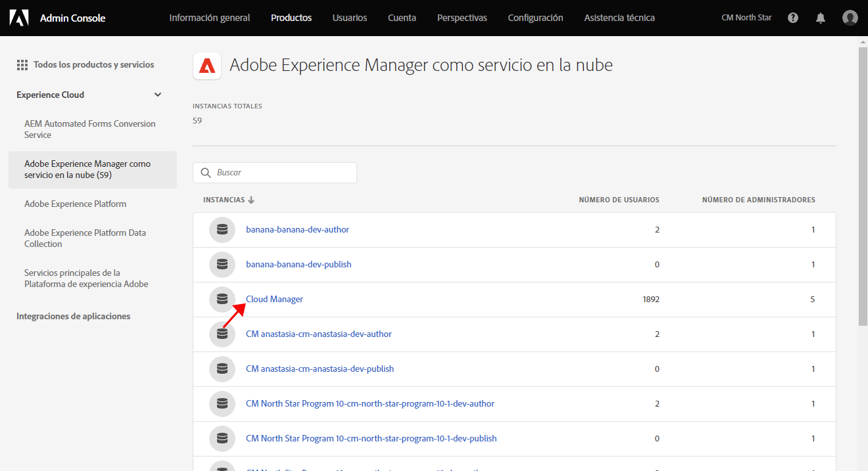Select Adobe Experience Manager como servicio (59)

coord(93,169)
